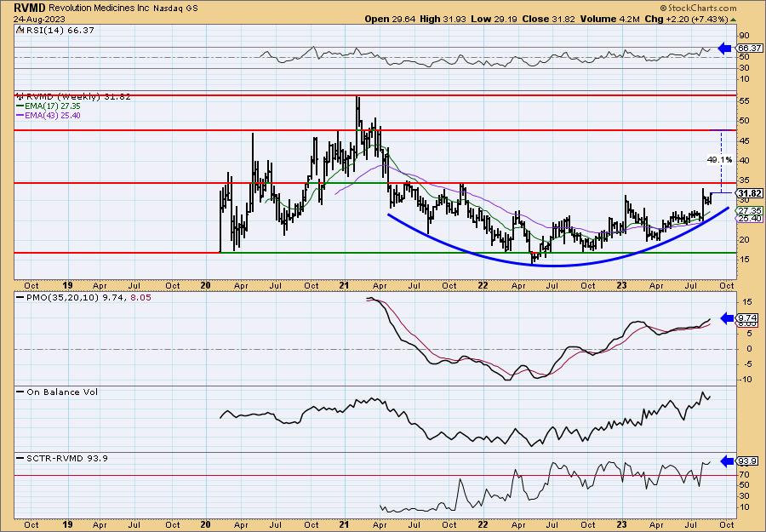Image resolution: width=766 pixels, height=532 pixels.
Task: Click the Low 29.19 value
Action: point(494,19)
